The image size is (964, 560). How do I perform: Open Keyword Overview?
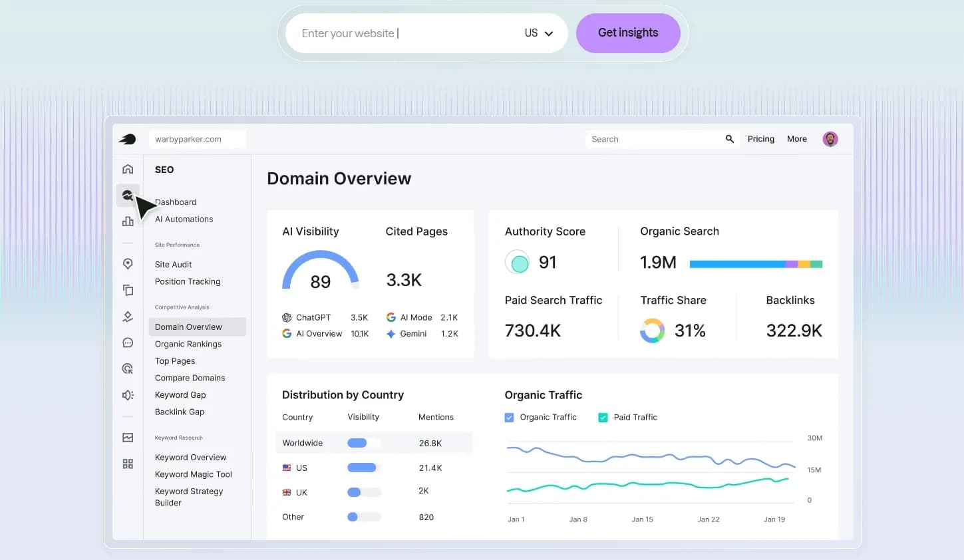click(x=191, y=458)
